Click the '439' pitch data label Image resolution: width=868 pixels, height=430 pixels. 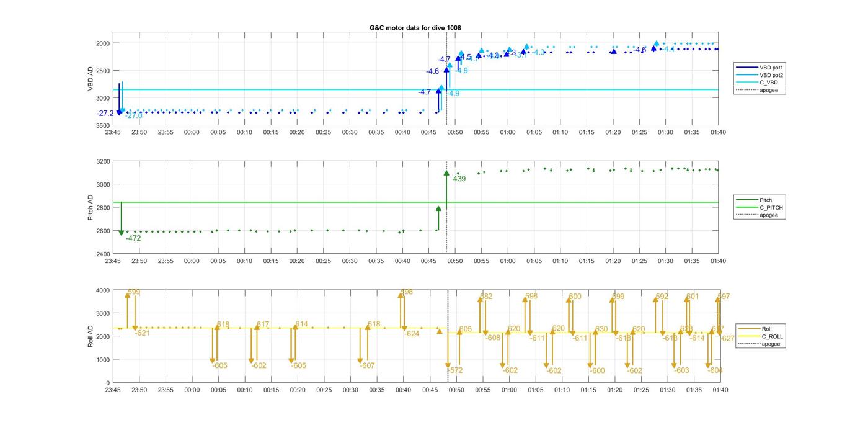[459, 179]
